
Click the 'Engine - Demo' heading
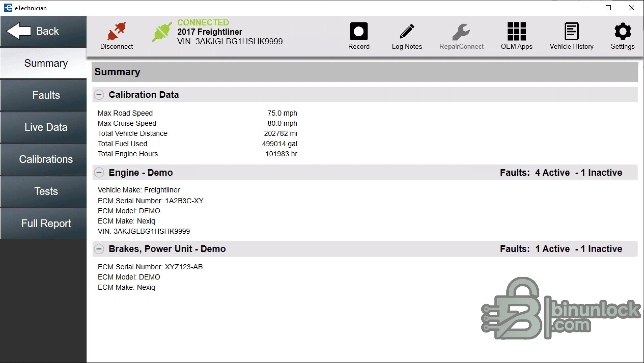[141, 173]
